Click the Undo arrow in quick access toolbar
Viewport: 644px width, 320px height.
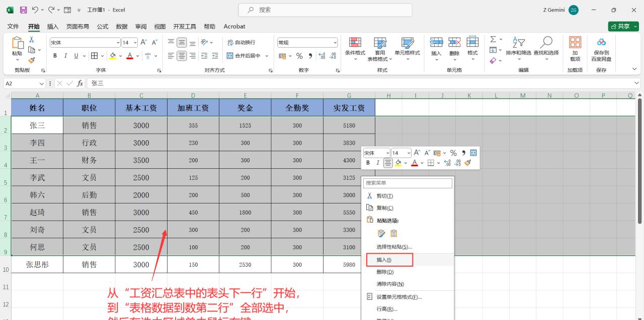(35, 10)
